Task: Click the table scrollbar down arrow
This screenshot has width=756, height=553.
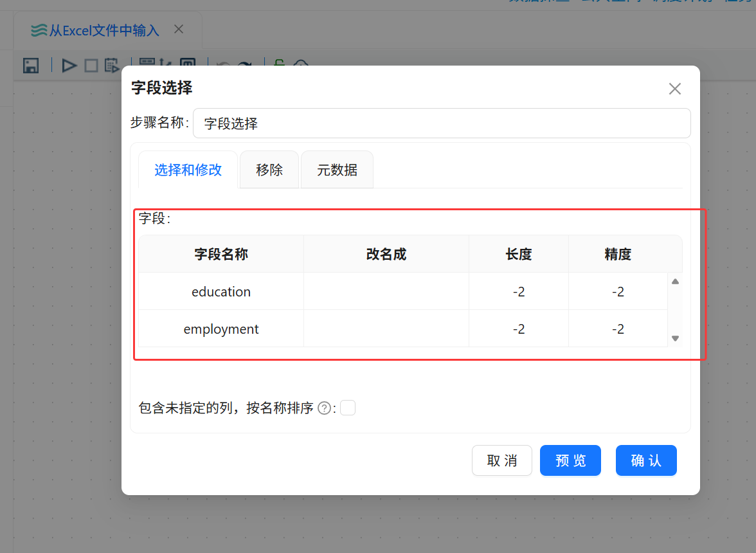Action: pos(675,338)
